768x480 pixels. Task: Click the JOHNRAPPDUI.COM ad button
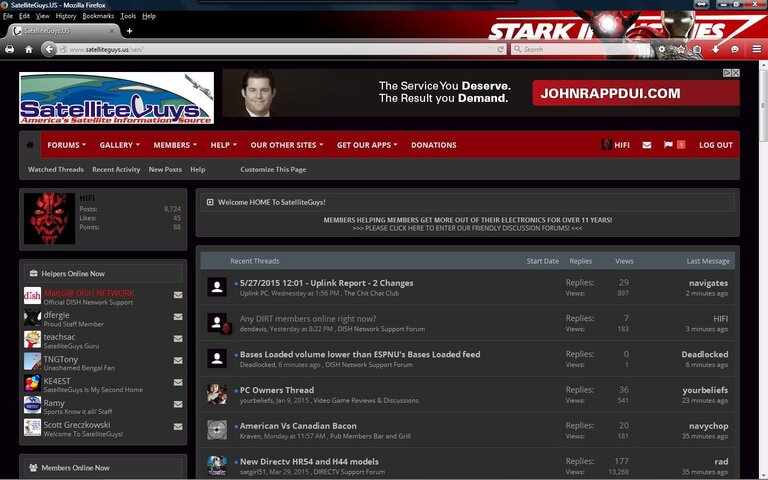pyautogui.click(x=636, y=93)
